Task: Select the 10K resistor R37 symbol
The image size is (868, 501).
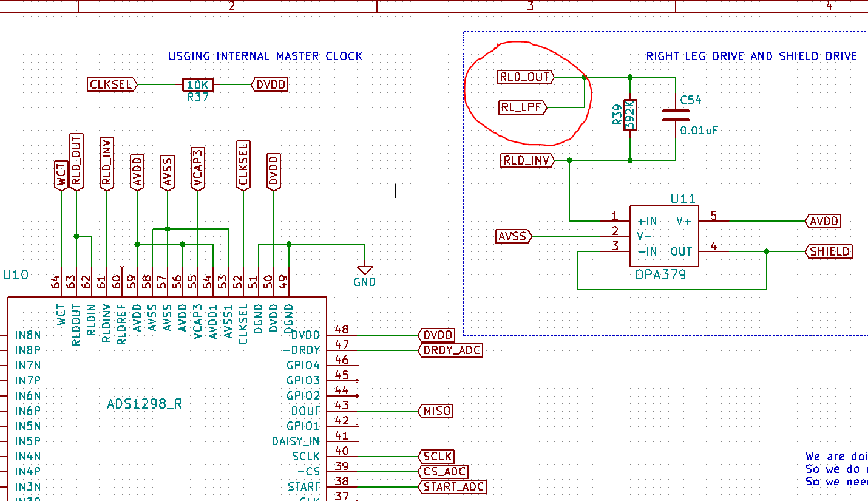Action: click(x=197, y=84)
